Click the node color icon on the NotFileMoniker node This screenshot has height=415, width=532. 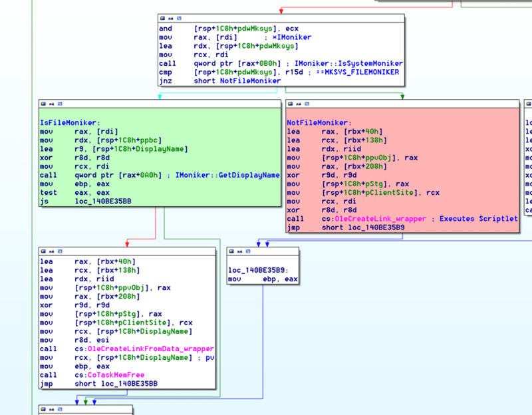point(291,104)
